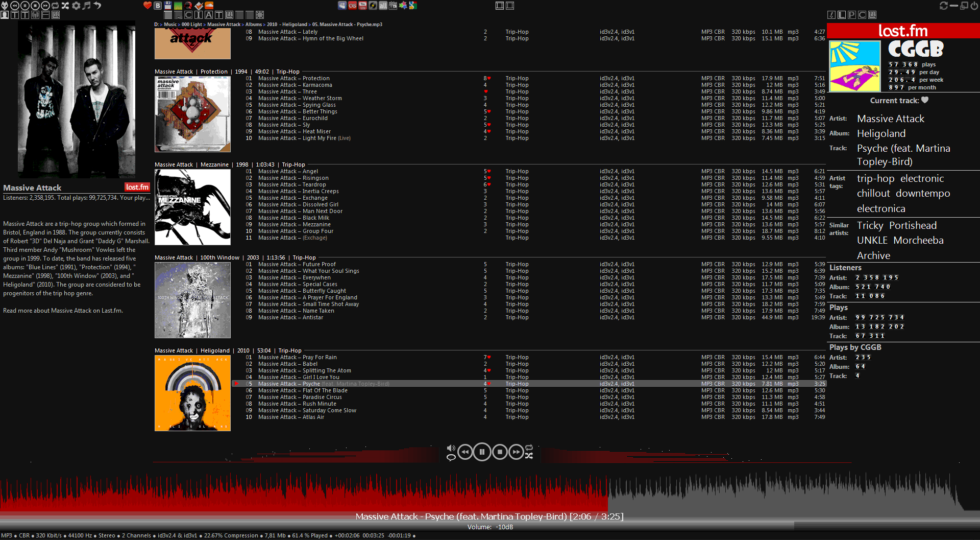Click the radio antenna icon under the top-left toolbar
The width and height of the screenshot is (980, 540).
(35, 15)
